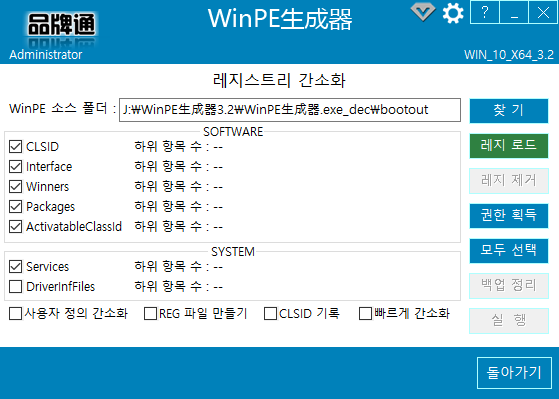Click the 찾기 browse button

509,111
